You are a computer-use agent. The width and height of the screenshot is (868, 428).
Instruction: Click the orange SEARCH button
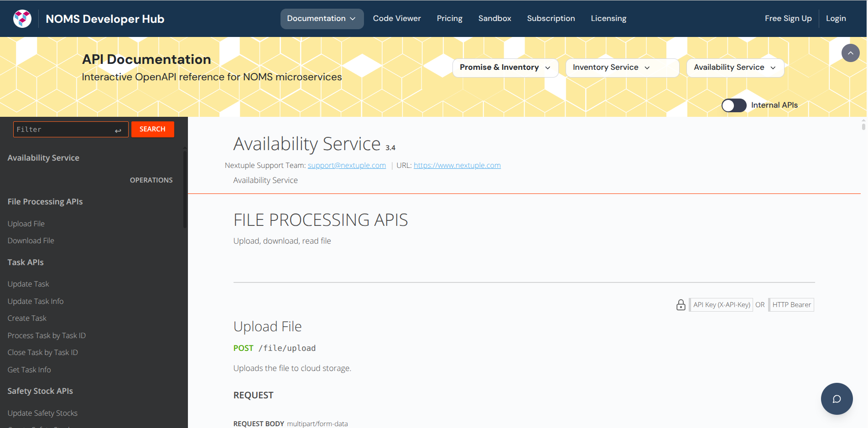[x=152, y=129]
